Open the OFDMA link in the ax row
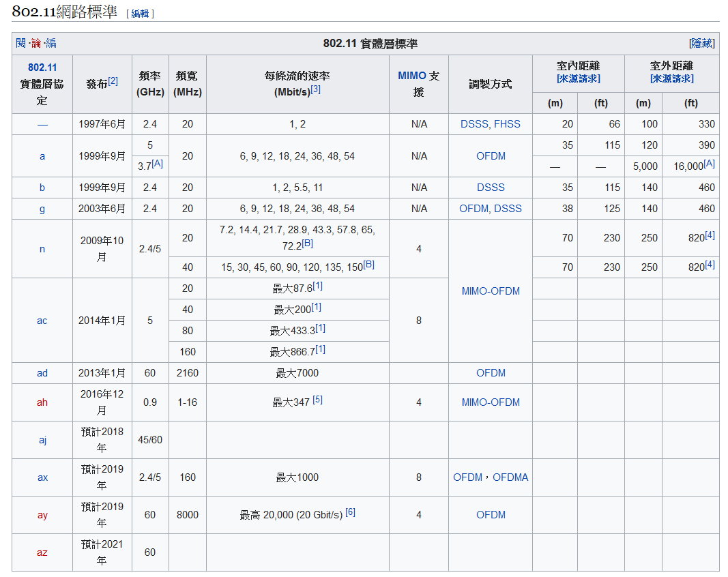Image resolution: width=728 pixels, height=577 pixels. click(510, 477)
